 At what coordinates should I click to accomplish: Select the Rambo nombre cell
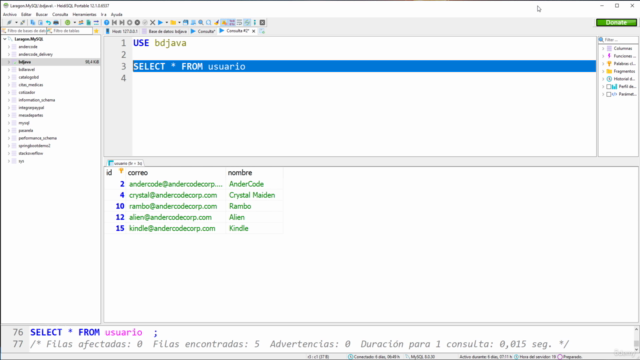(x=254, y=206)
